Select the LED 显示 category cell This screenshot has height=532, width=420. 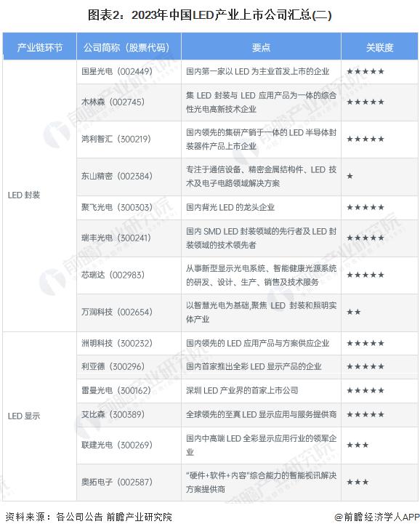coord(24,416)
